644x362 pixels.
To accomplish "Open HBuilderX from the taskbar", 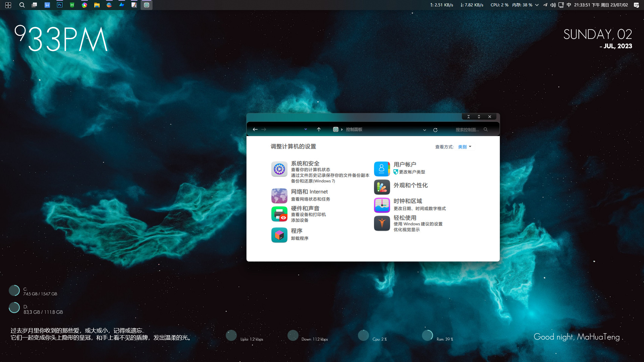I will [x=72, y=5].
